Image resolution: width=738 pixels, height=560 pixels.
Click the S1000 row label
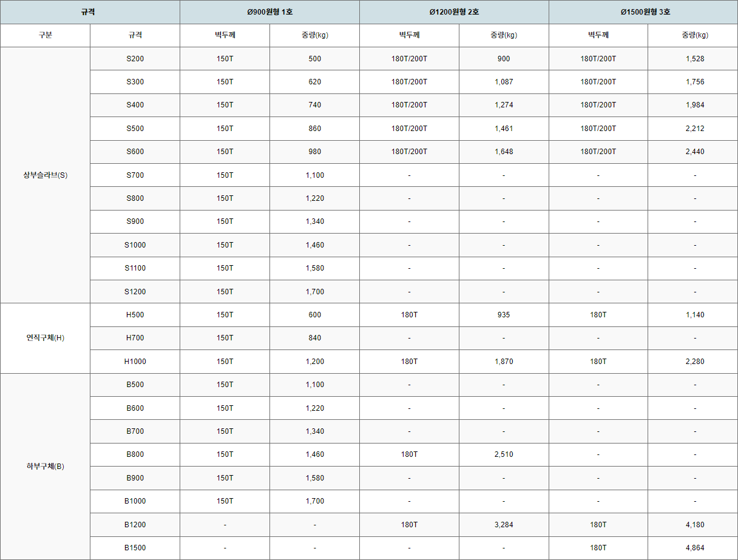click(x=135, y=245)
